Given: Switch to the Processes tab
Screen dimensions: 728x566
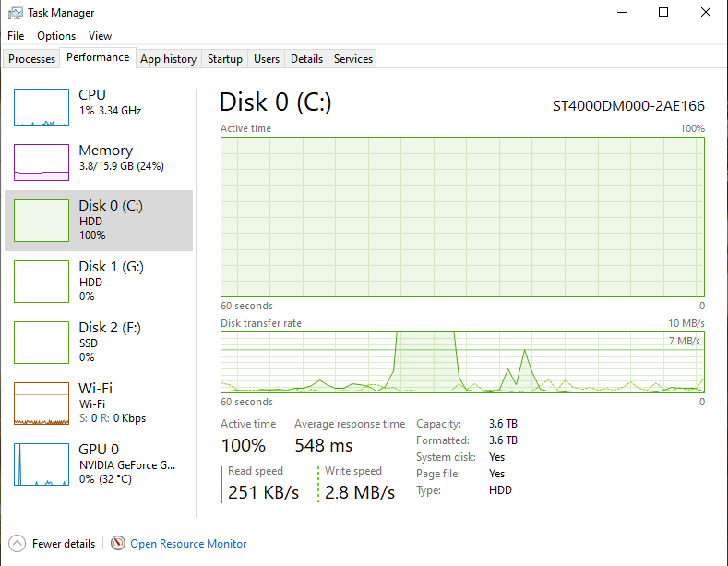Looking at the screenshot, I should tap(32, 59).
